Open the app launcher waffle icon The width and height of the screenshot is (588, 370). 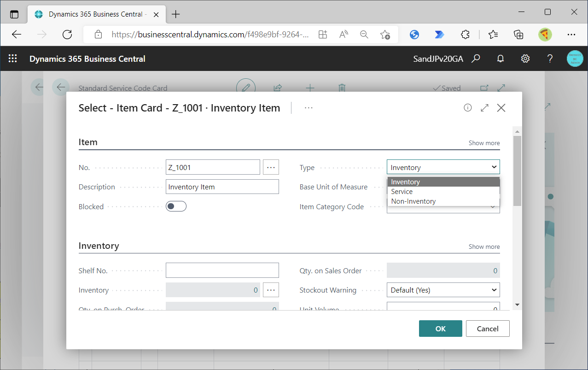13,59
